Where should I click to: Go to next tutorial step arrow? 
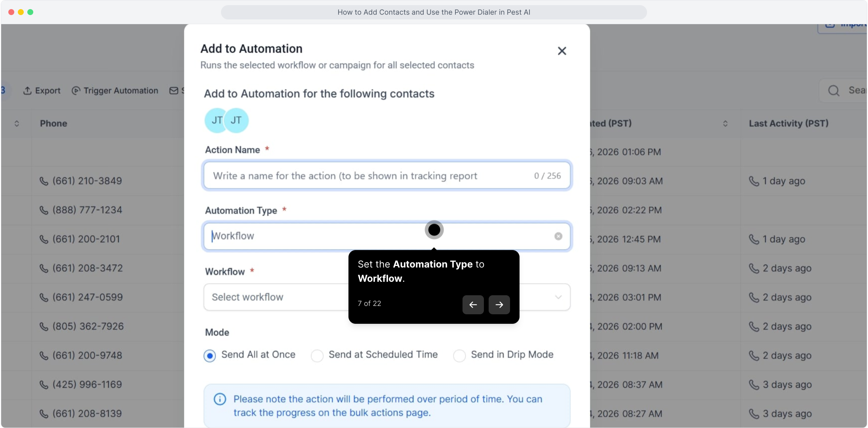pyautogui.click(x=499, y=305)
